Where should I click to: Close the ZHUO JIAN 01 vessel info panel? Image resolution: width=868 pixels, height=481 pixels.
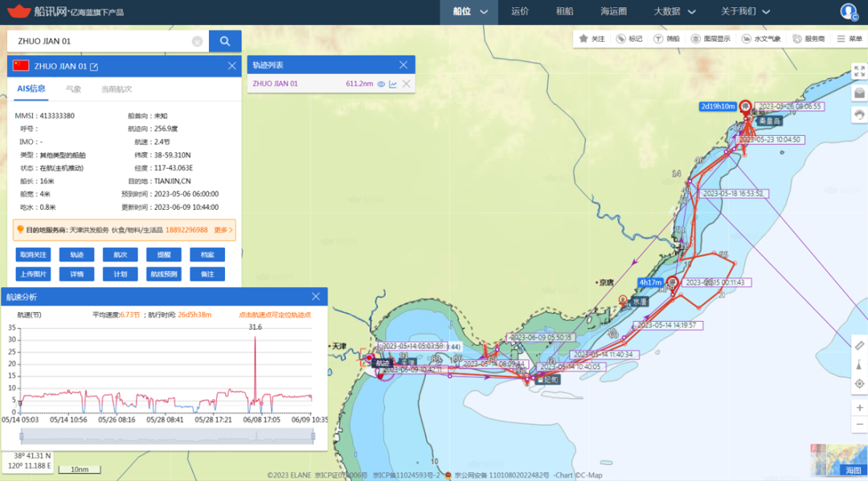pyautogui.click(x=232, y=66)
